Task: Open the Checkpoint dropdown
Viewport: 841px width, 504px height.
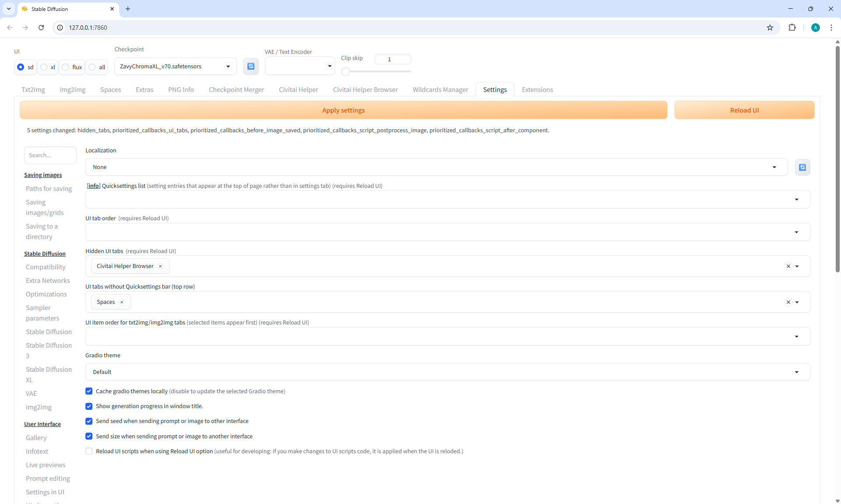Action: point(175,67)
